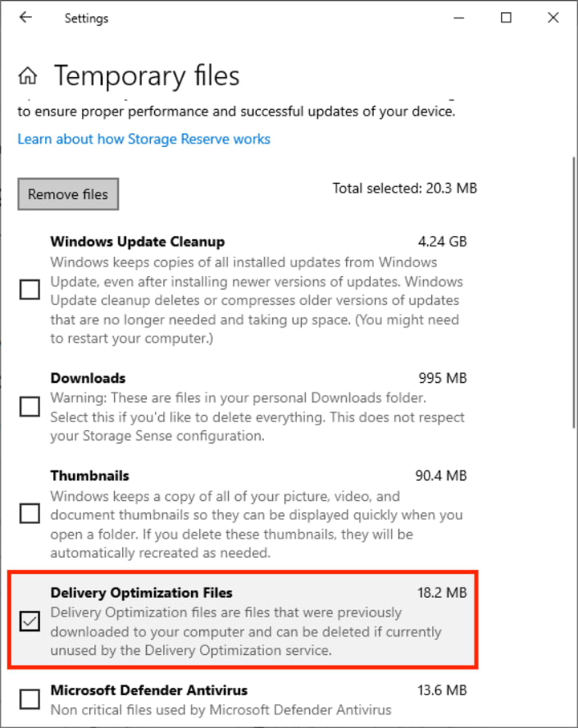Maximize the Settings window
Viewport: 578px width, 728px height.
click(506, 18)
